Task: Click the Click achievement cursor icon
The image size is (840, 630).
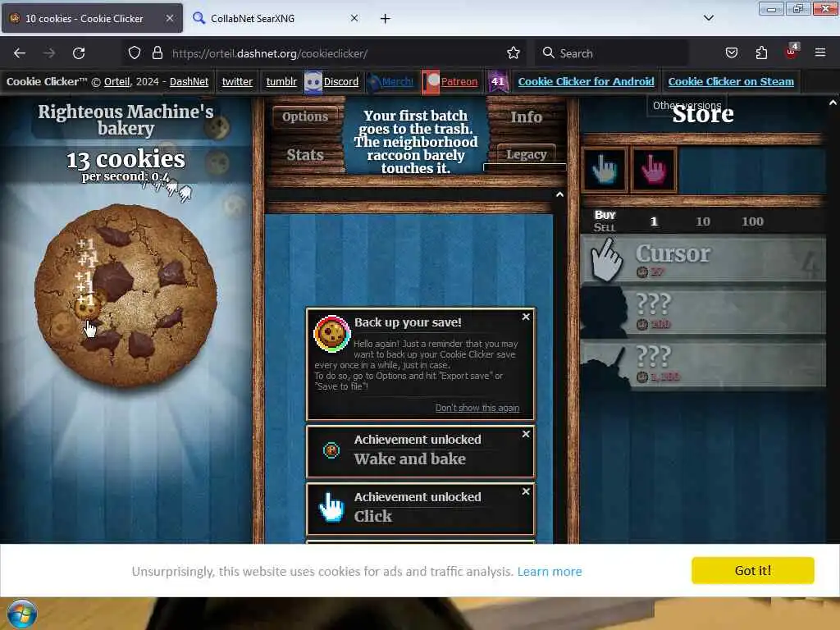Action: click(331, 507)
